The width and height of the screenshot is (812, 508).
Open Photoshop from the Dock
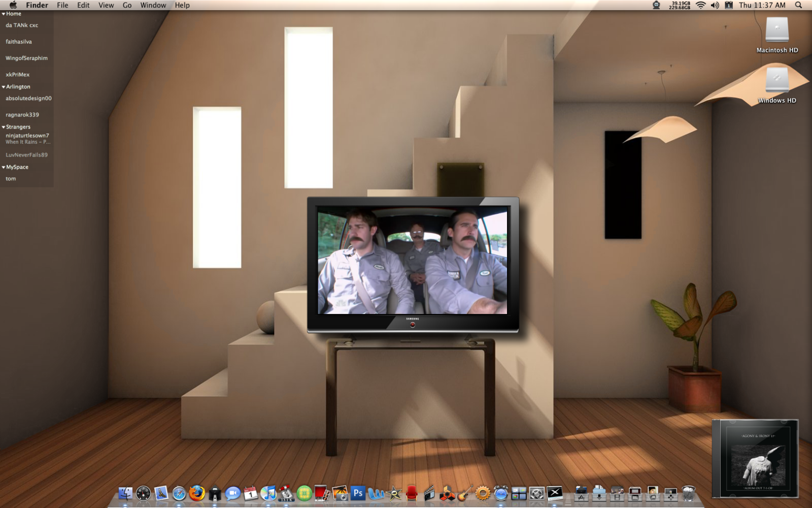358,493
